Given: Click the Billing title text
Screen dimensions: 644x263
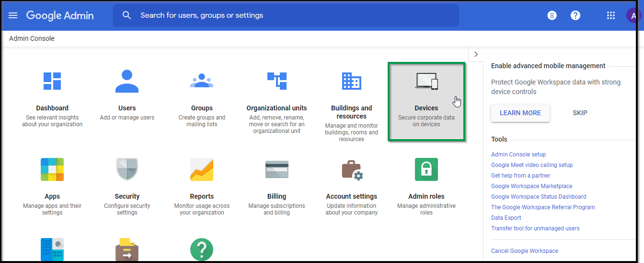Looking at the screenshot, I should coord(276,196).
